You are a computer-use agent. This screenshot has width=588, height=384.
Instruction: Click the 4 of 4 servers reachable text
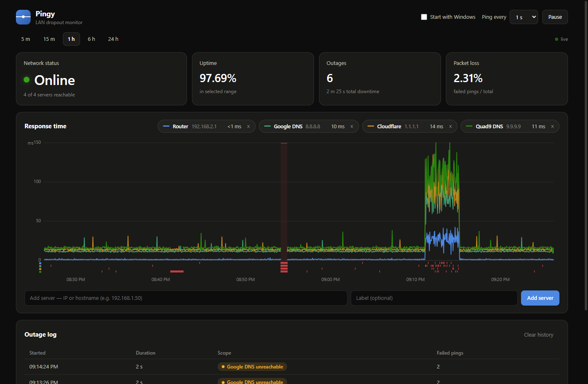click(x=49, y=95)
